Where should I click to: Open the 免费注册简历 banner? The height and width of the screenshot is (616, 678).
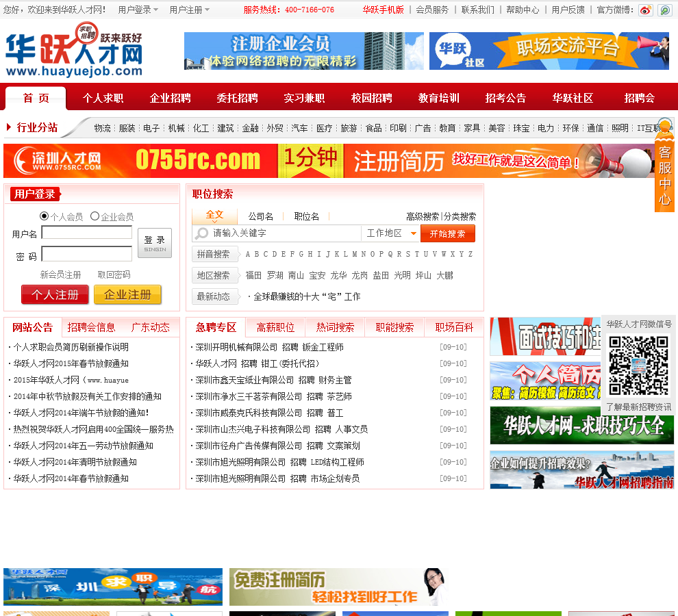tap(338, 587)
